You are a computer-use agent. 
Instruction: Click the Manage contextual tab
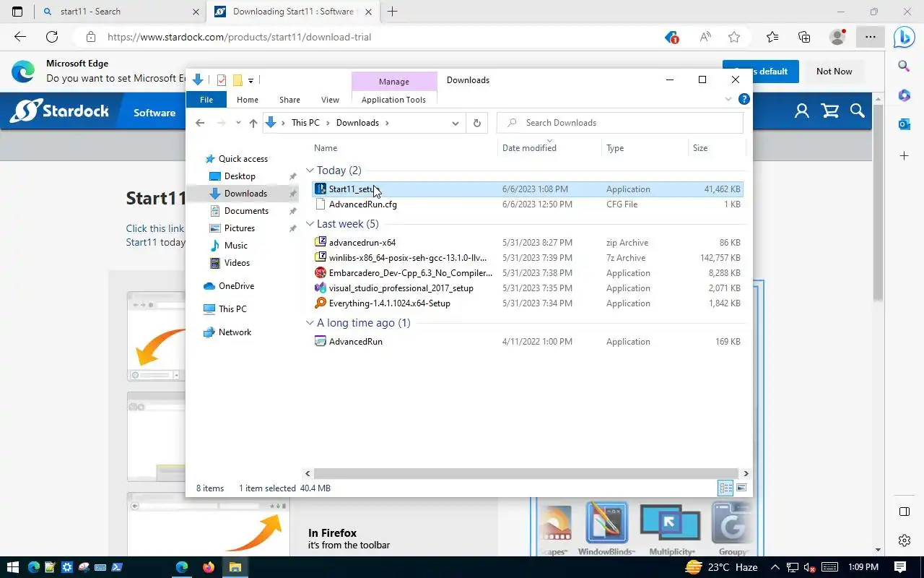pyautogui.click(x=394, y=82)
